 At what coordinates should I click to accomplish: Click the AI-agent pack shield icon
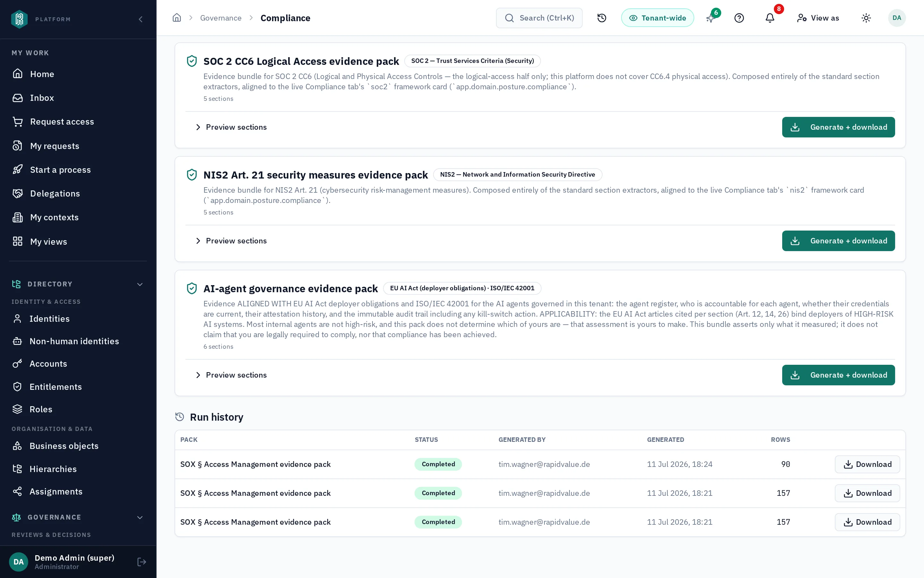192,288
